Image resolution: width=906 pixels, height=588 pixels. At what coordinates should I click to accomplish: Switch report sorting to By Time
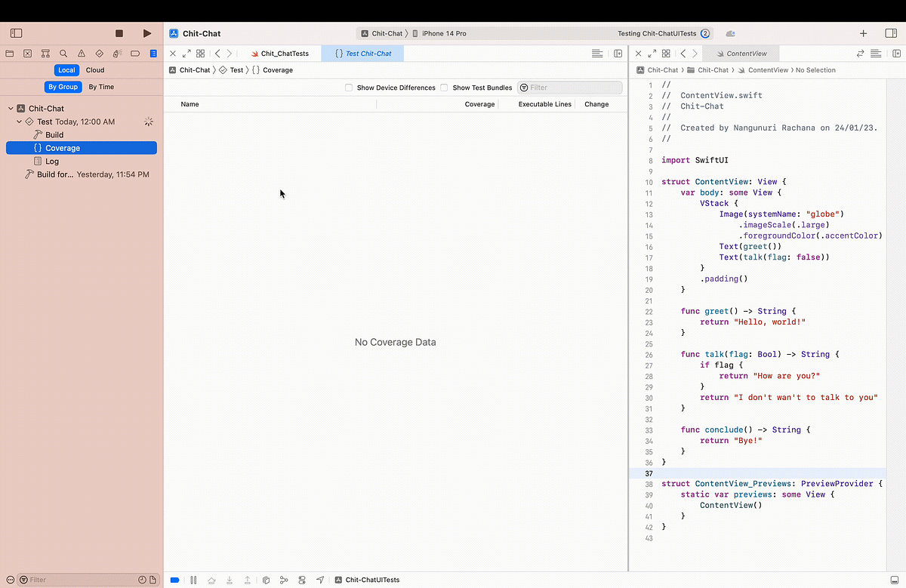(x=100, y=87)
